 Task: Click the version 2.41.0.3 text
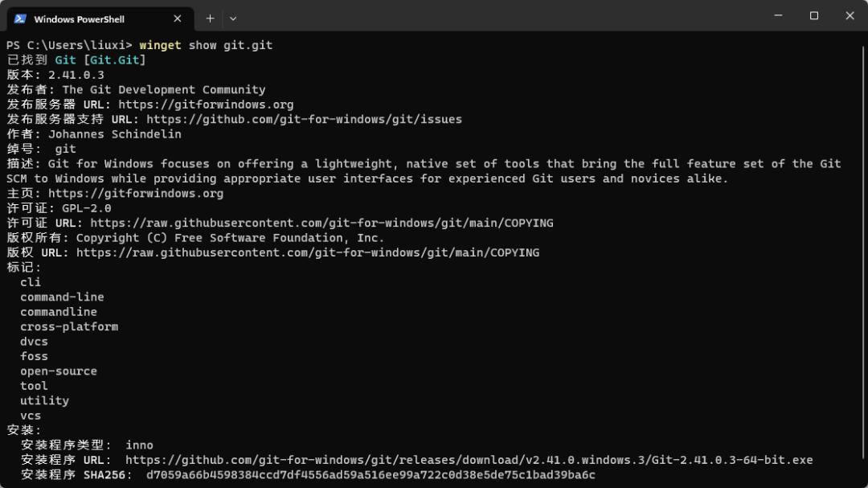pyautogui.click(x=76, y=75)
